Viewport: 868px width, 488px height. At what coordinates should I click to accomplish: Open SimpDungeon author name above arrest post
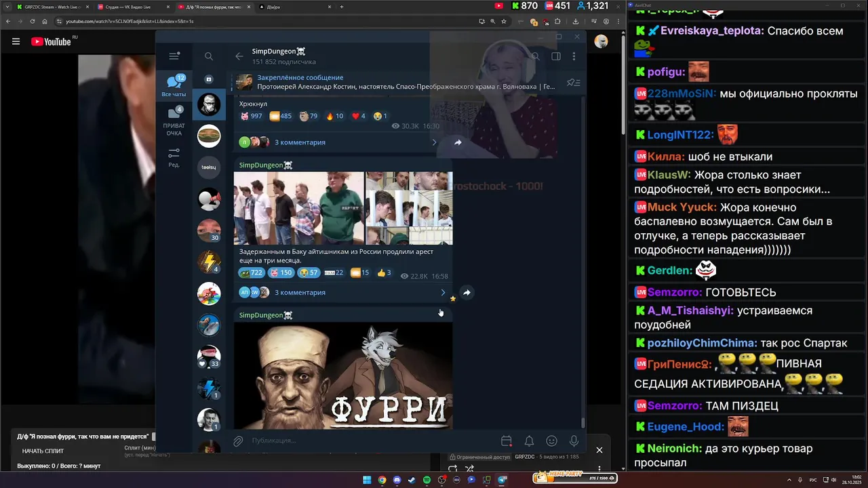click(266, 165)
